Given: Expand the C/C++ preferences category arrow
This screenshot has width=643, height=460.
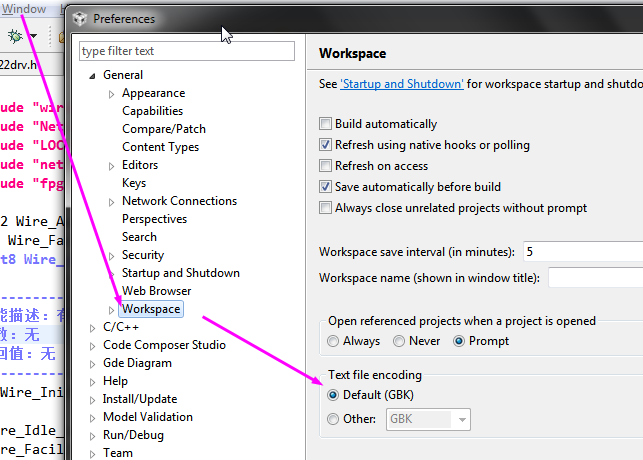Looking at the screenshot, I should (94, 327).
